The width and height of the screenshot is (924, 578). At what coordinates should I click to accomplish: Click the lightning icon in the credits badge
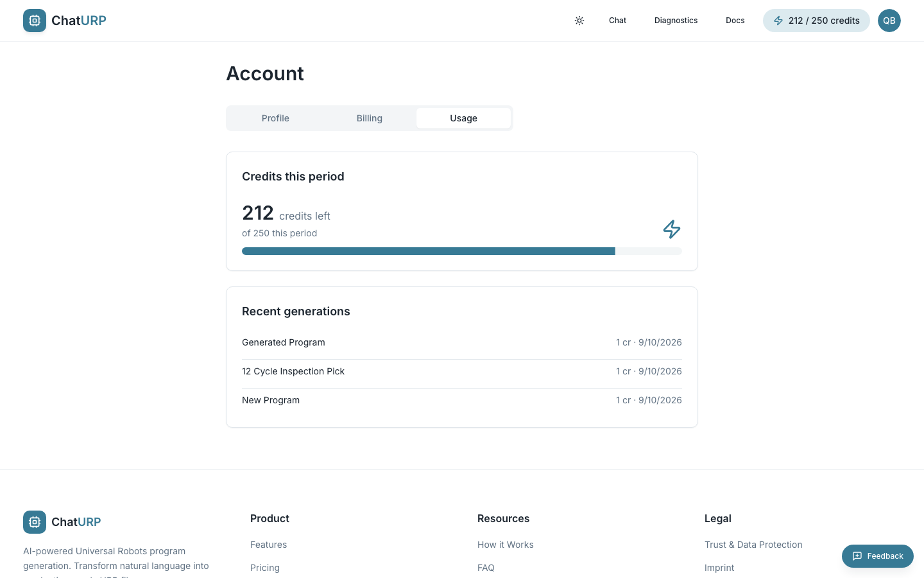[x=778, y=21]
